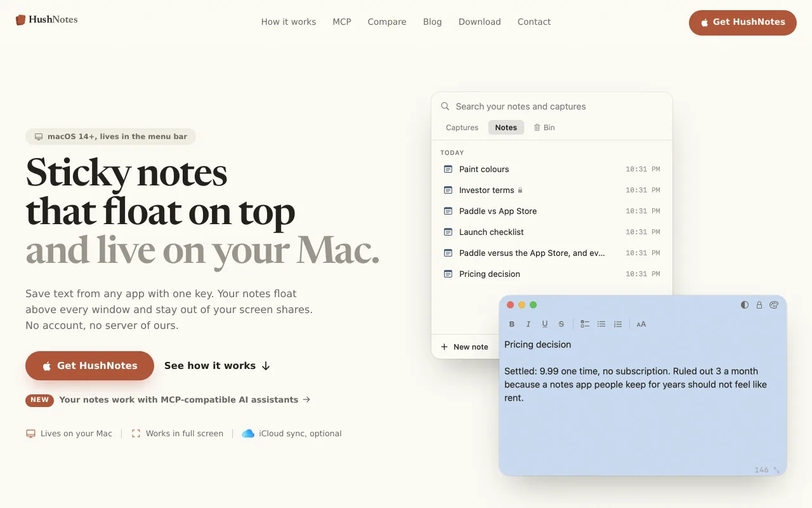Minimize the note with the yellow button
Viewport: 812px width, 508px height.
(521, 305)
